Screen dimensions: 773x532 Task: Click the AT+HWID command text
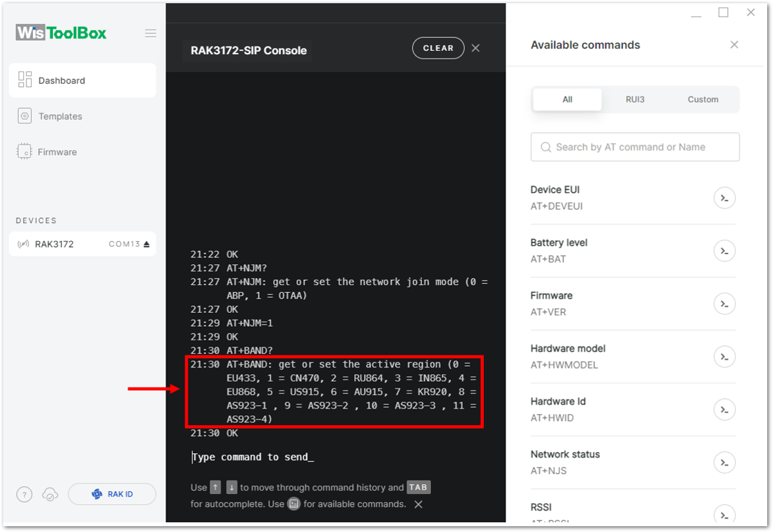coord(552,419)
